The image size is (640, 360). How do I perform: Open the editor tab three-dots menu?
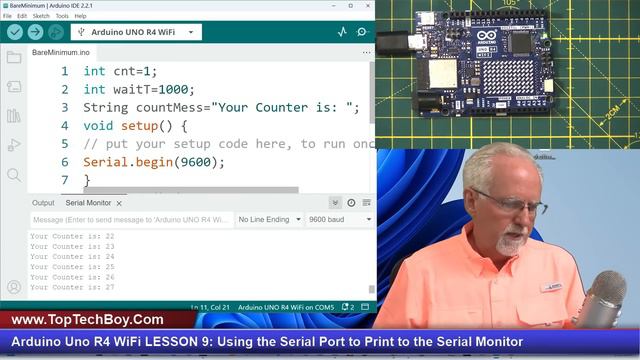pos(366,53)
